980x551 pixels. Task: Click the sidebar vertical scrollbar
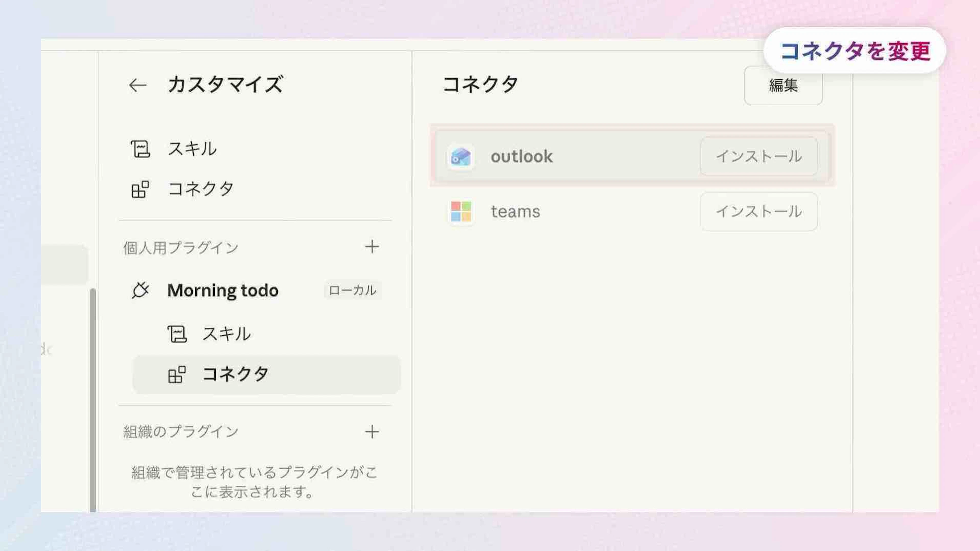(x=92, y=400)
